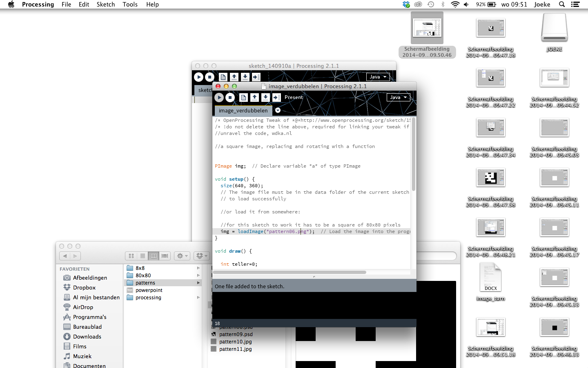Viewport: 588px width, 368px height.
Task: Click the code editor horizontal scrollbar
Action: [290, 272]
